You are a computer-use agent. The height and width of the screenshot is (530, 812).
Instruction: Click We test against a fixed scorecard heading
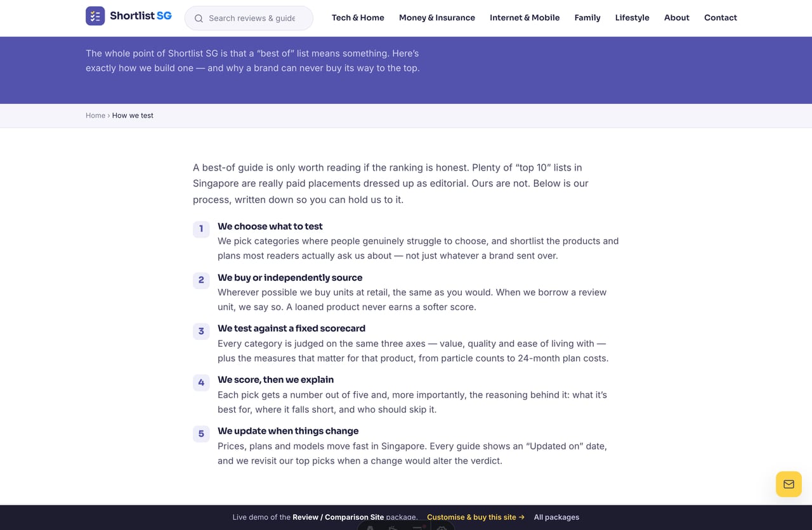291,328
